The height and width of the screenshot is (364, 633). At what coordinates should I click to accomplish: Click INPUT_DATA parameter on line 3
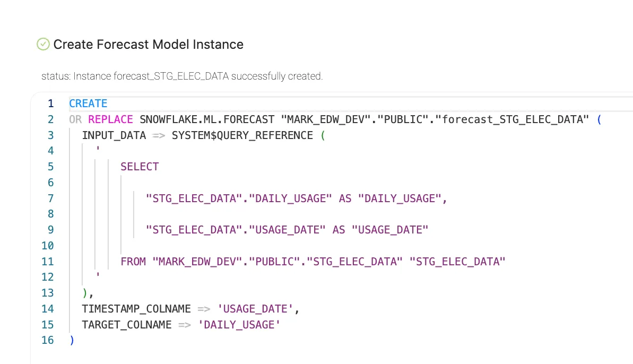(x=114, y=135)
